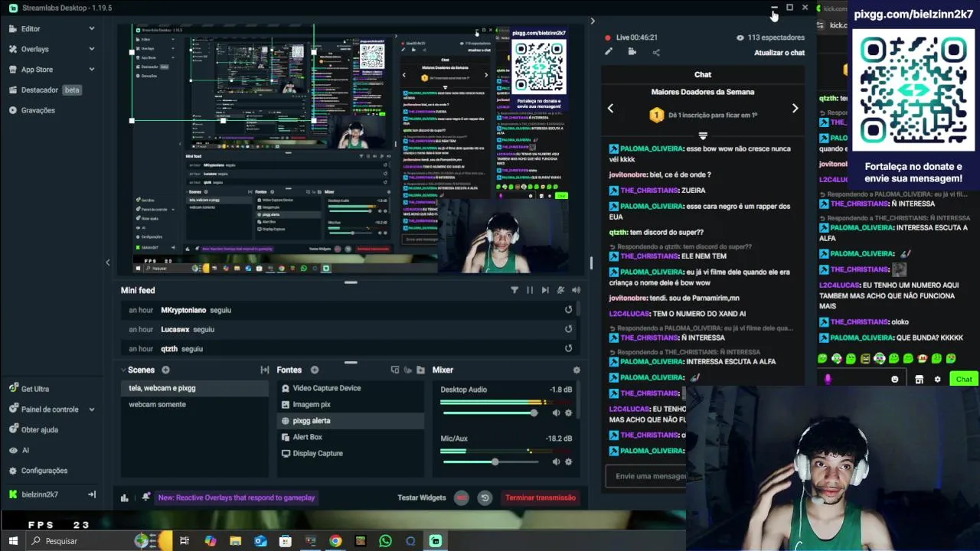The width and height of the screenshot is (980, 551).
Task: Add a new scene
Action: pos(165,370)
